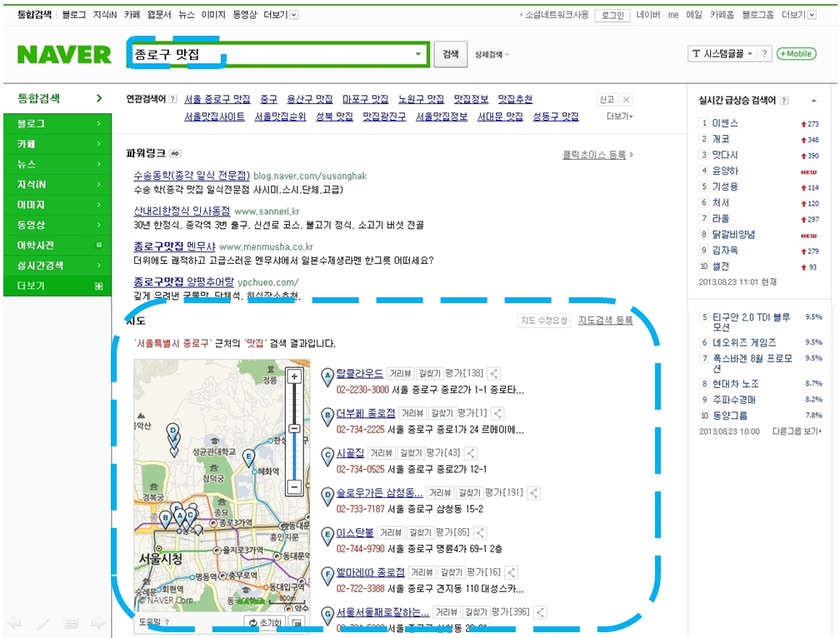This screenshot has width=840, height=638.
Task: Select map marker A near 종로3가역
Action: pos(180,515)
